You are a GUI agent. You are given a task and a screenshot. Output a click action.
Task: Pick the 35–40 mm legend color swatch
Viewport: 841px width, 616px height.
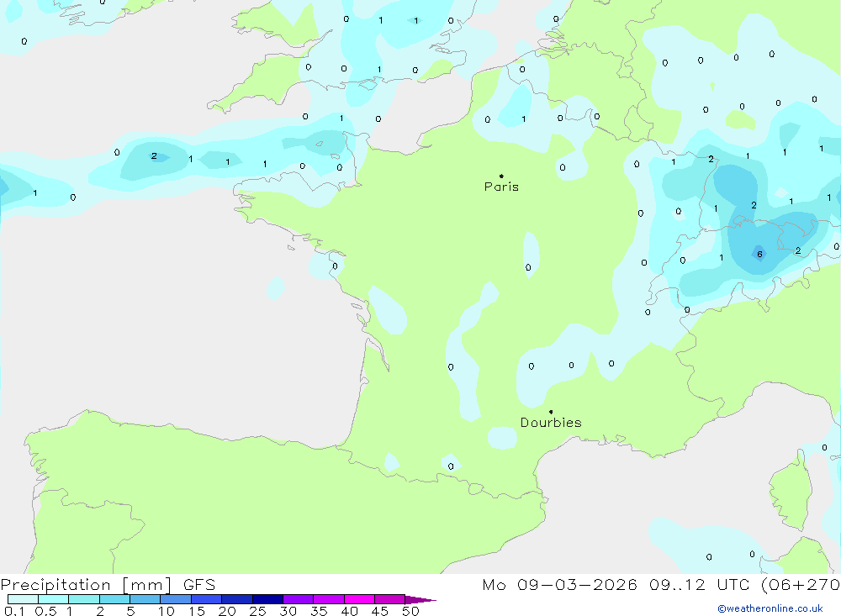(328, 599)
